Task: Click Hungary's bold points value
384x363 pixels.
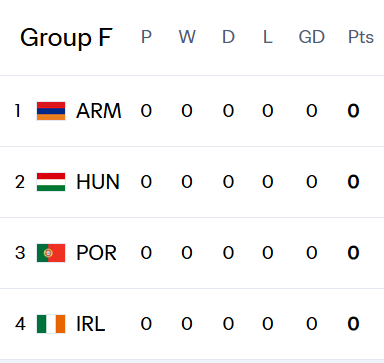Action: (x=353, y=182)
